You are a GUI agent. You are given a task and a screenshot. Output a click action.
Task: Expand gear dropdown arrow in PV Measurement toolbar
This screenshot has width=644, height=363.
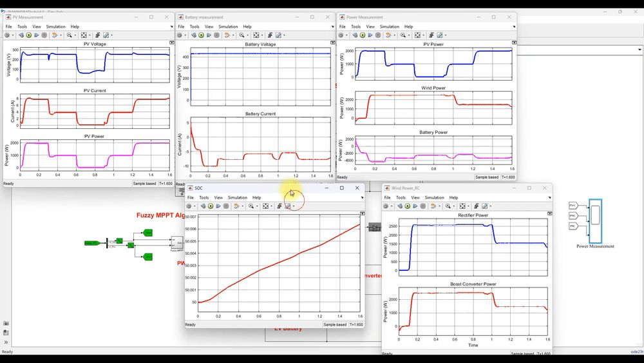[x=13, y=35]
